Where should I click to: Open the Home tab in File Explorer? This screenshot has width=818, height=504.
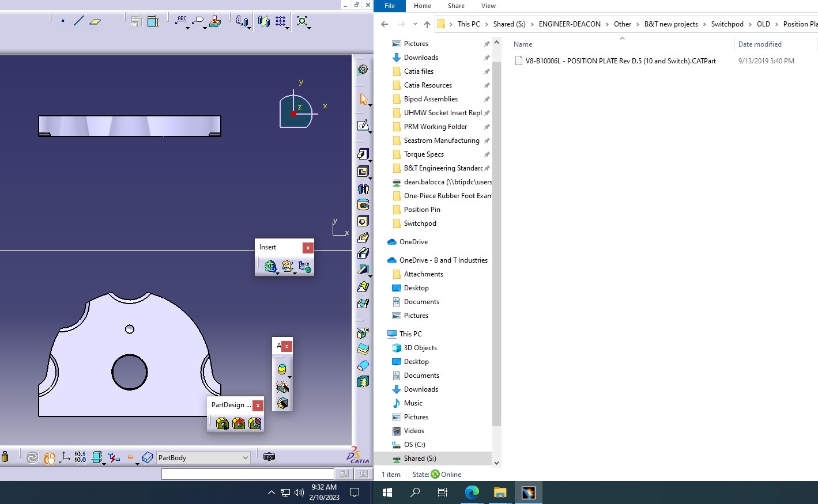[423, 6]
